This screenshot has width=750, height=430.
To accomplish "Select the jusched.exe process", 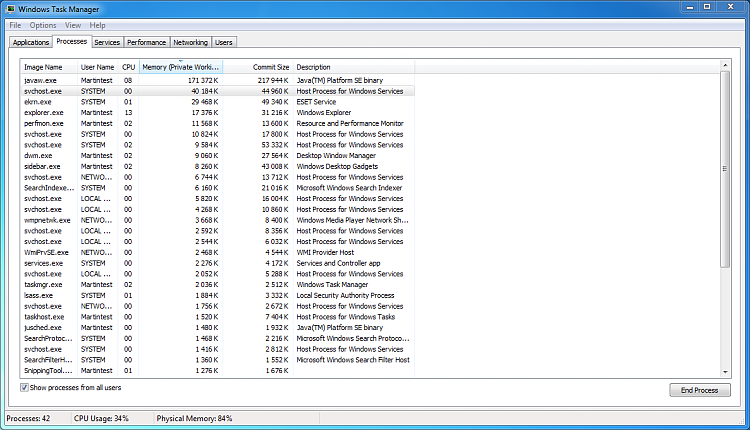I will 218,328.
